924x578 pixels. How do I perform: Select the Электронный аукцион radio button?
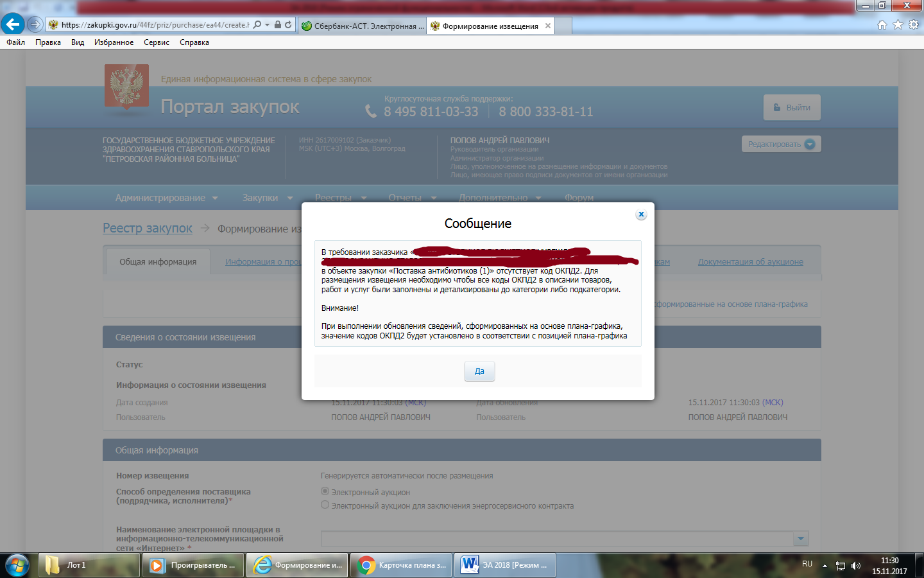tap(325, 491)
